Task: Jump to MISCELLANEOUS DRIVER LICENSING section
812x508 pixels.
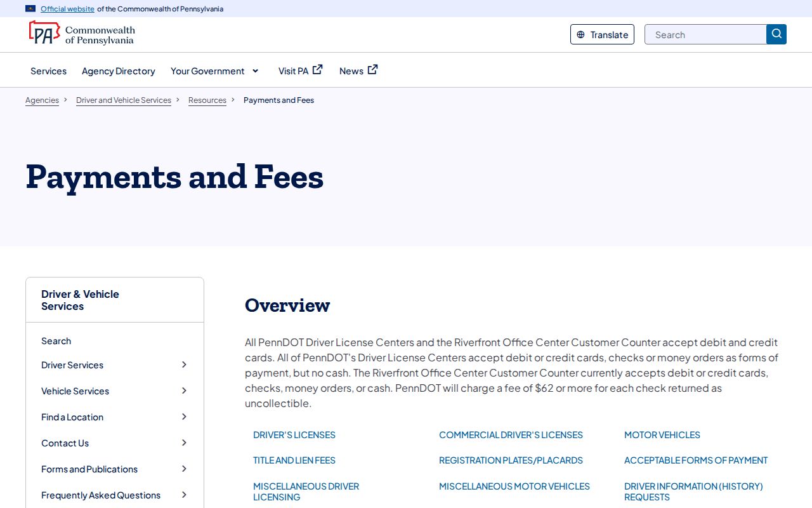Action: click(x=306, y=491)
